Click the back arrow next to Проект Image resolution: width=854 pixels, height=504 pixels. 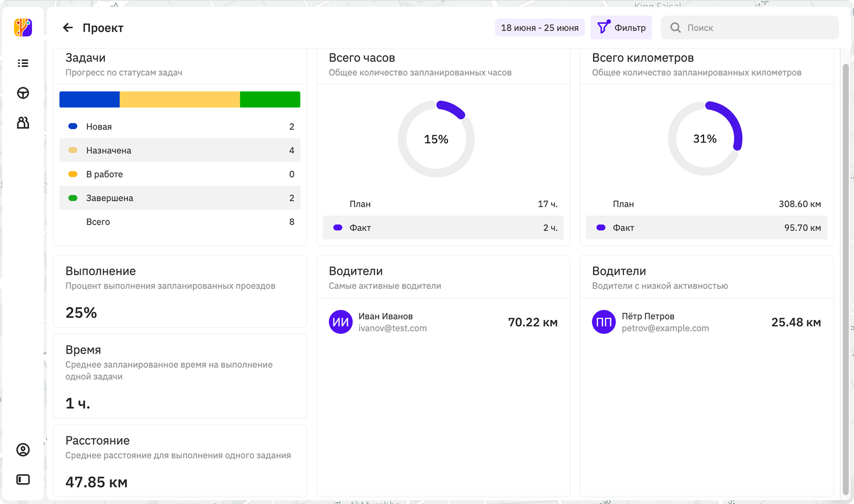coord(68,28)
